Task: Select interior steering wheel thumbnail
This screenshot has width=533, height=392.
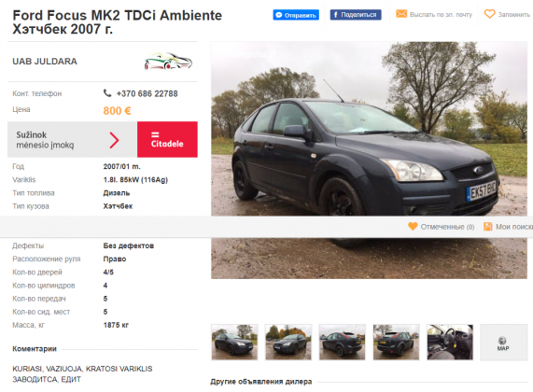Action: click(x=450, y=342)
